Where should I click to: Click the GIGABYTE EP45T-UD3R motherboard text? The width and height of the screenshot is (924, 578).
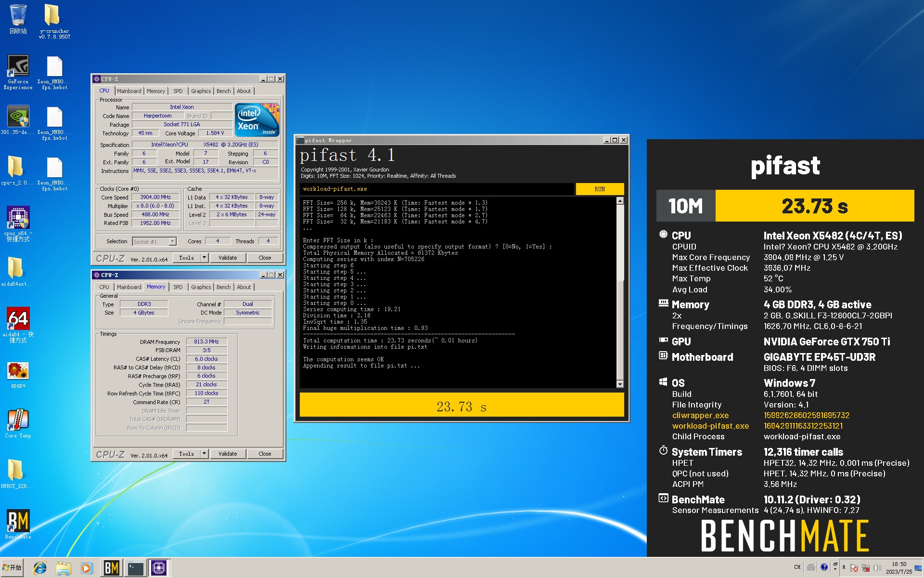click(819, 357)
